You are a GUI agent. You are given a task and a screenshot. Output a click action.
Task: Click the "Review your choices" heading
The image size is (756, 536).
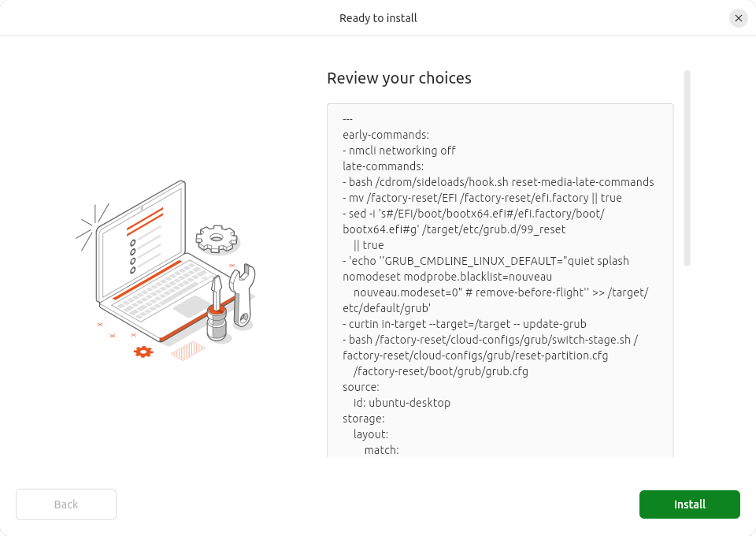coord(398,78)
